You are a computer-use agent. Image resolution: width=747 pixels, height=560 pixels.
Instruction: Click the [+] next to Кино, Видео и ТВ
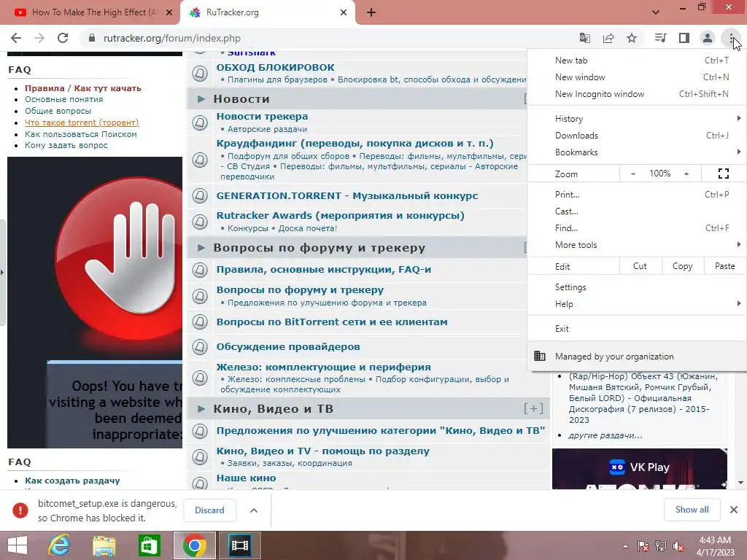[x=533, y=408]
